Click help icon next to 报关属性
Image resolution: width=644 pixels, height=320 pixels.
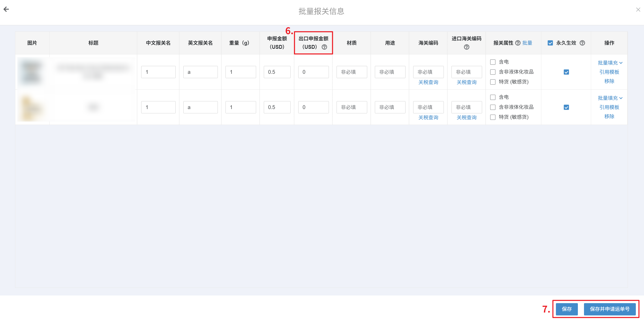(518, 43)
